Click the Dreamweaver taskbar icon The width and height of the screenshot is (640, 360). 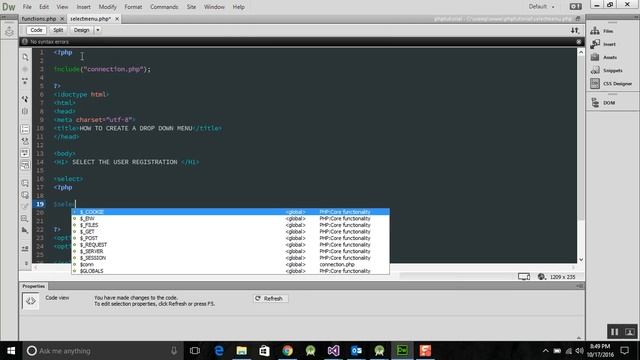tap(402, 351)
